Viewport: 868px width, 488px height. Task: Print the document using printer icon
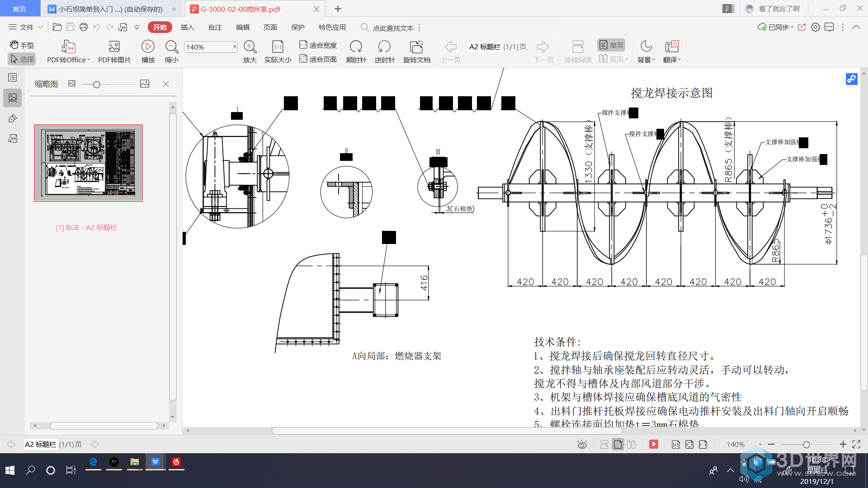pyautogui.click(x=84, y=27)
